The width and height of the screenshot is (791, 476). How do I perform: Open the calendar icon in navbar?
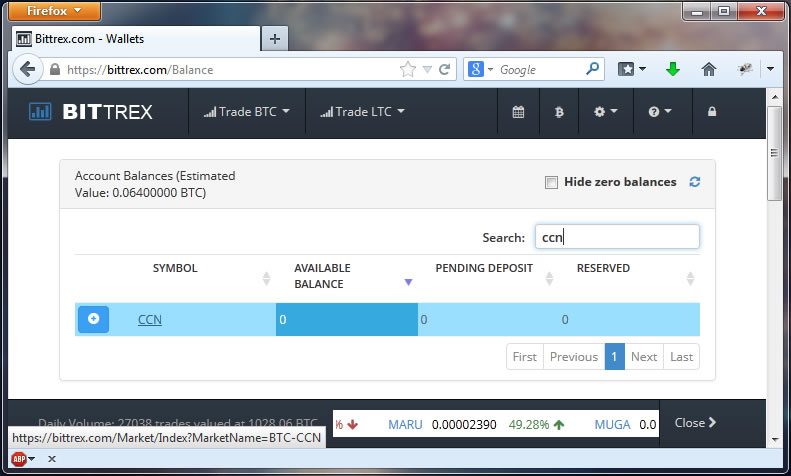(518, 112)
